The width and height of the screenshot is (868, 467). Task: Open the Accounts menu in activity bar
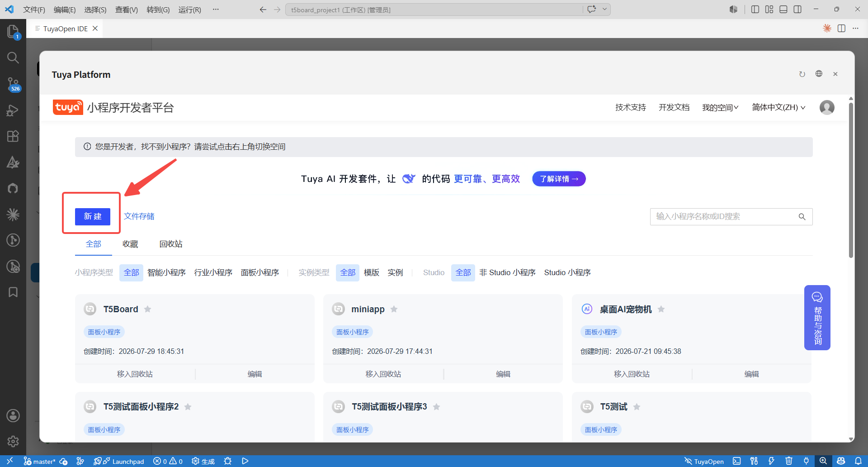(x=13, y=415)
